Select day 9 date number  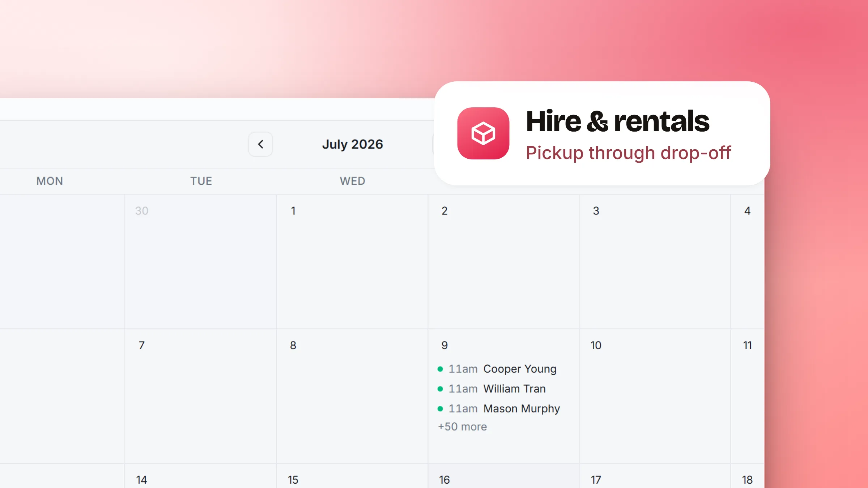tap(444, 345)
